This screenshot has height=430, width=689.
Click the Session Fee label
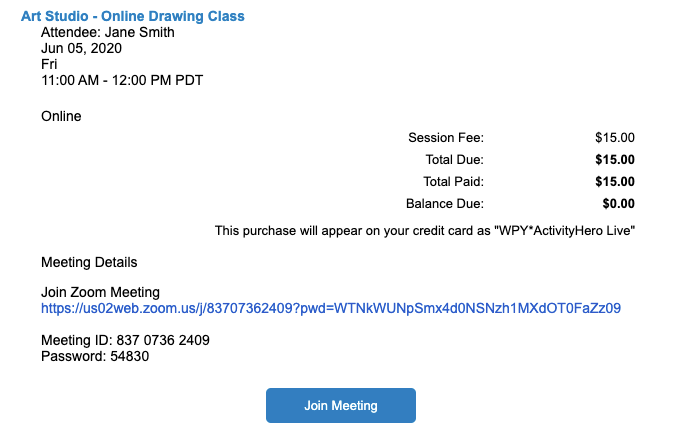tap(446, 137)
